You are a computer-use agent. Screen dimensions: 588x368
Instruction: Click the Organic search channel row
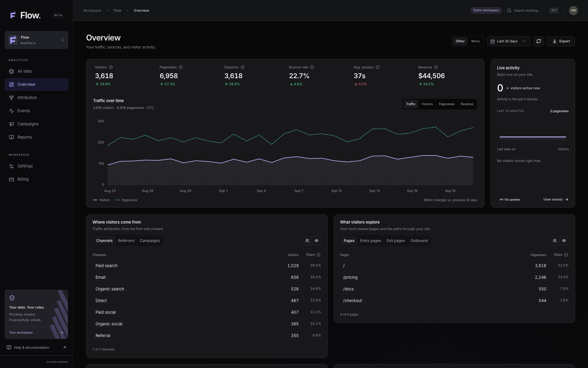tap(207, 289)
